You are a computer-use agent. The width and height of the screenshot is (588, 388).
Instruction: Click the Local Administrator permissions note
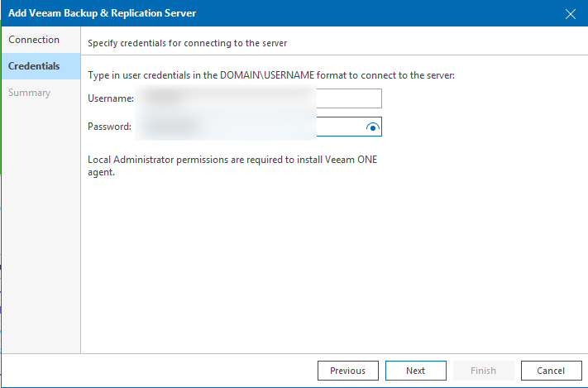[232, 165]
